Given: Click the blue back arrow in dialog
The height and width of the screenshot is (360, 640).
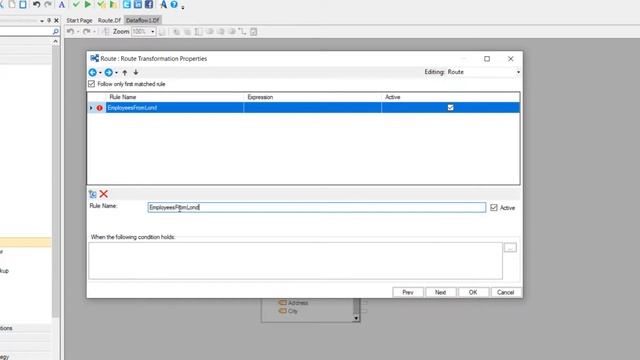Looking at the screenshot, I should pyautogui.click(x=93, y=72).
